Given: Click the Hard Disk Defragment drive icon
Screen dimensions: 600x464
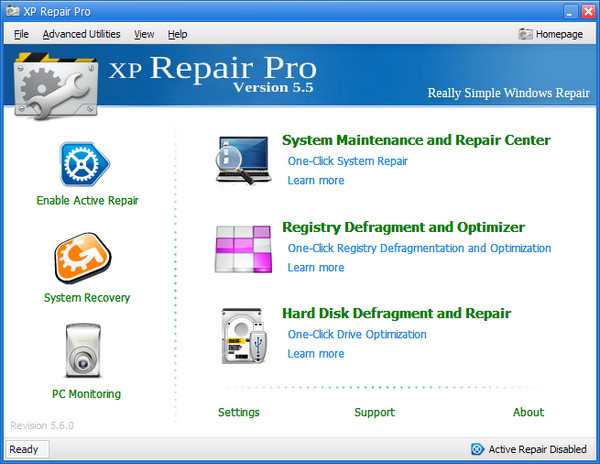Looking at the screenshot, I should pyautogui.click(x=243, y=336).
